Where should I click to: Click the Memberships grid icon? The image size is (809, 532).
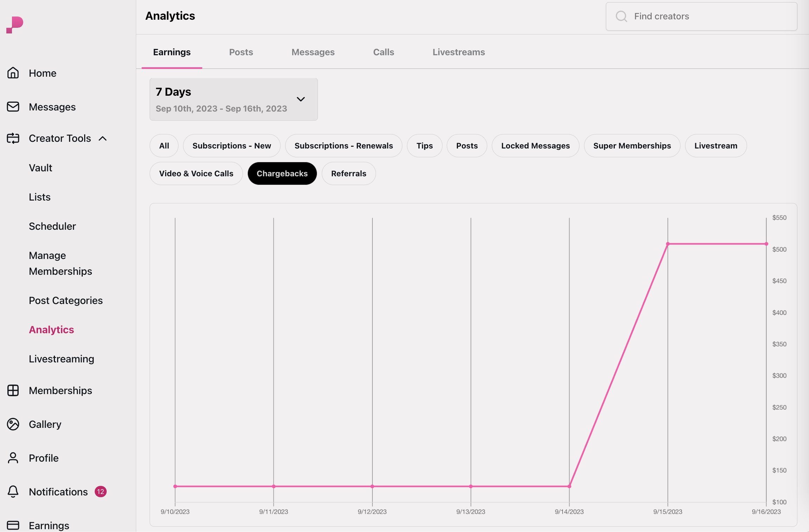[13, 390]
